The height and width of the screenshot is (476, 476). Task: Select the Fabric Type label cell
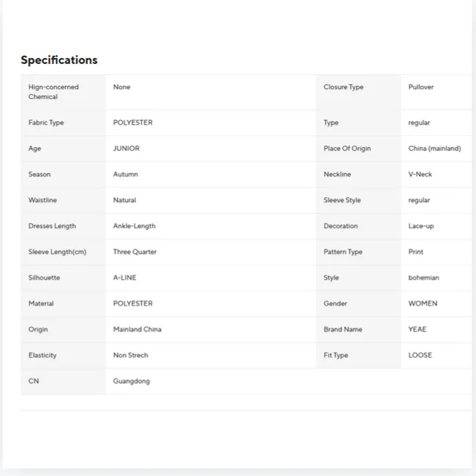[x=63, y=123]
